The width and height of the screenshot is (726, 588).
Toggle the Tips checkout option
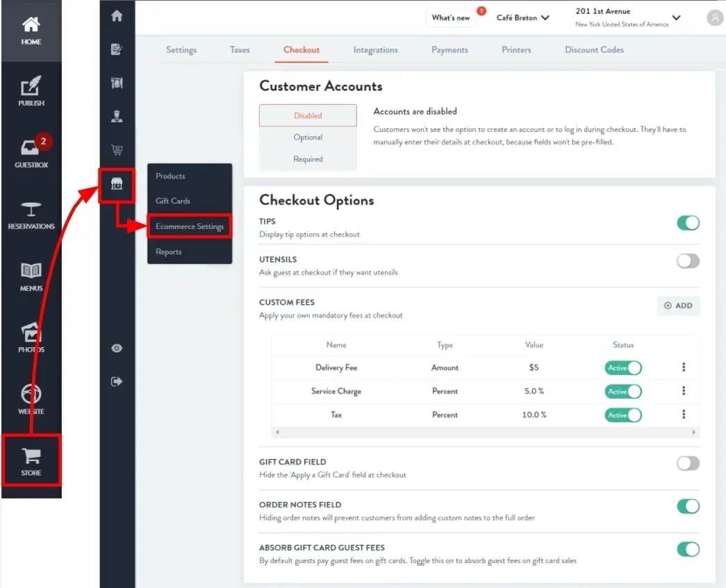[688, 223]
